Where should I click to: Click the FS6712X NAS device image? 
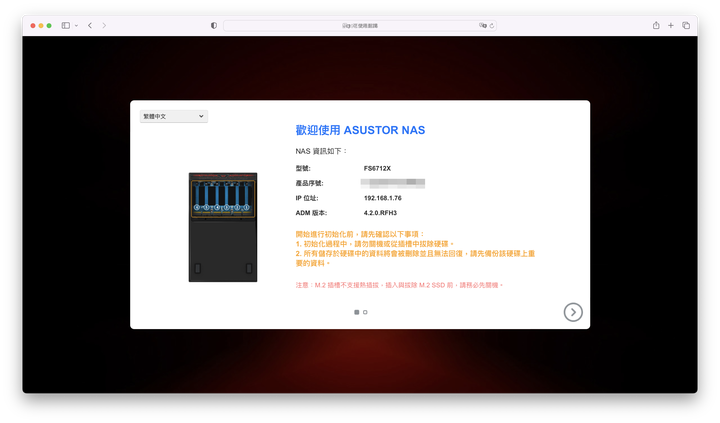click(x=223, y=227)
